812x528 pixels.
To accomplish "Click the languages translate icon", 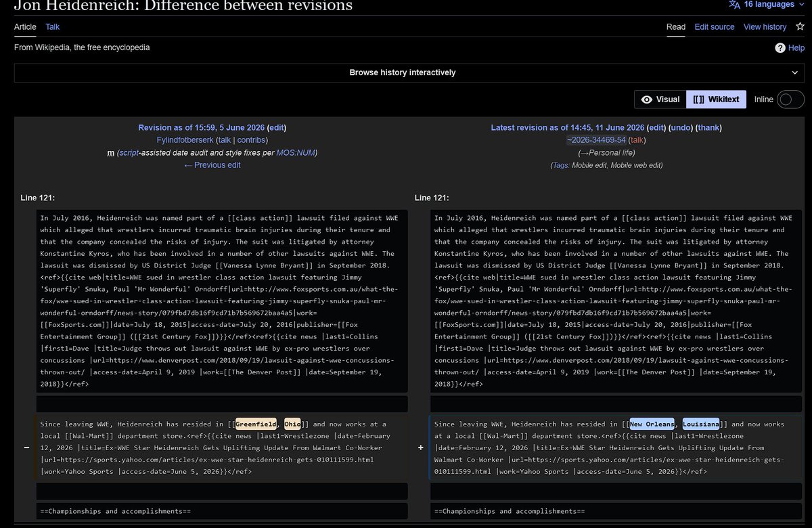I will pyautogui.click(x=734, y=5).
